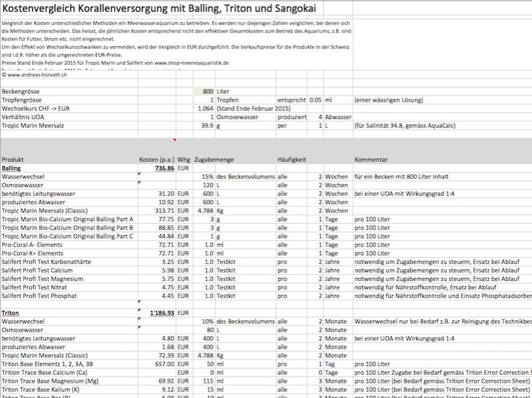Select the Osmosewasser '120' litre cell
532x398 pixels.
(x=208, y=185)
